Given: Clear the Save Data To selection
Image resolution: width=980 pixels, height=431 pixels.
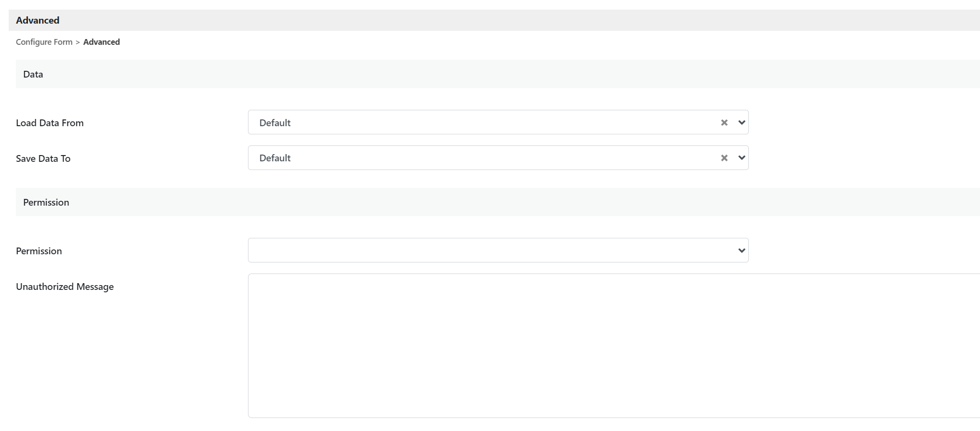Looking at the screenshot, I should (724, 158).
